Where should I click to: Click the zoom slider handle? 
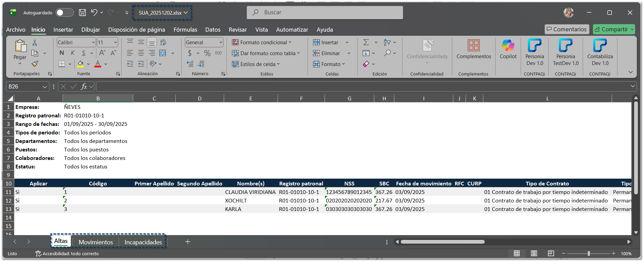tap(588, 253)
